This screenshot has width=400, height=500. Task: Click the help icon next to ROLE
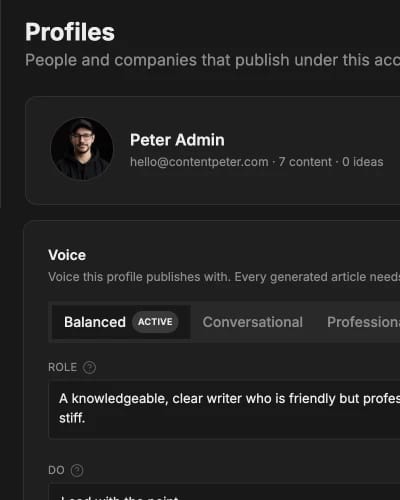[x=89, y=367]
